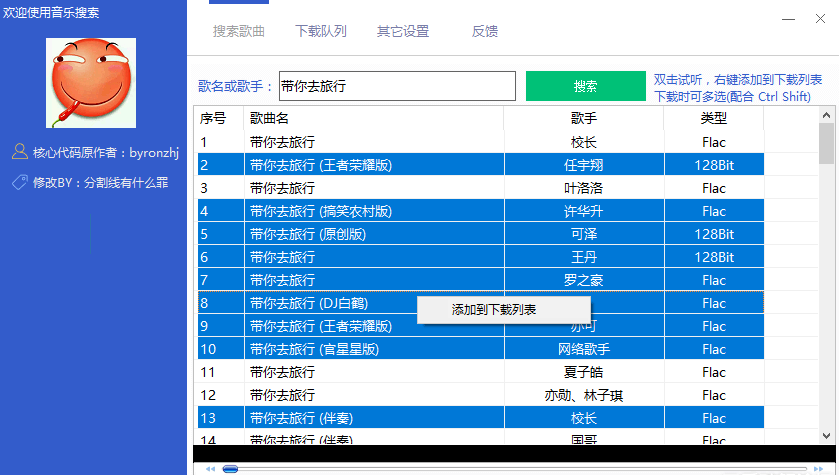839x475 pixels.
Task: Sort by the 类型 column header
Action: (x=714, y=118)
